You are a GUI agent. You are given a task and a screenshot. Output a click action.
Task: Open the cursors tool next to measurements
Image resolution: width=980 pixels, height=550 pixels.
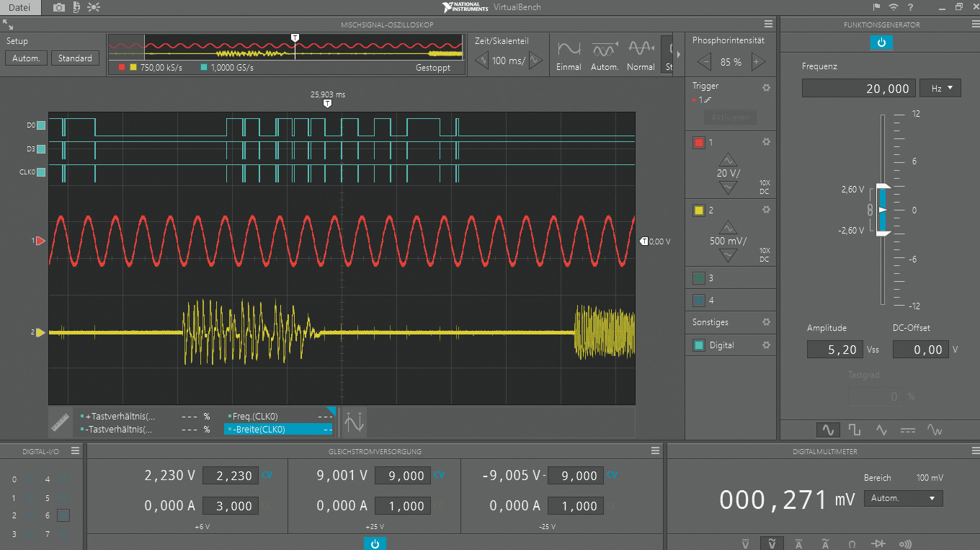354,422
